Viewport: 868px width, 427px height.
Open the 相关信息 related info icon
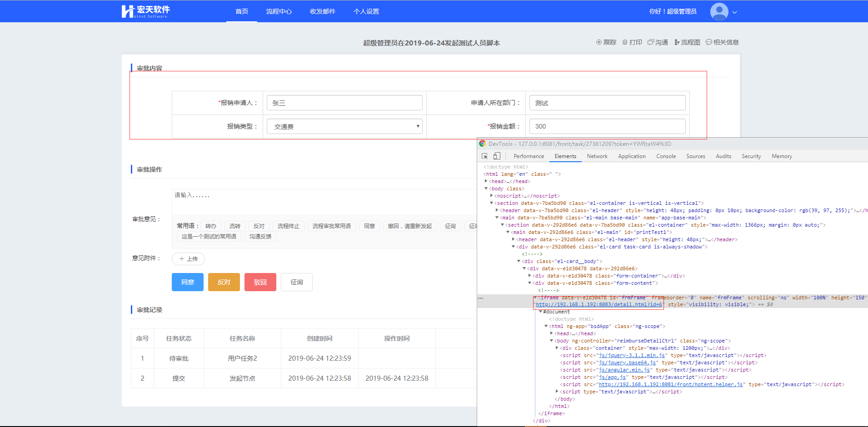pos(708,42)
